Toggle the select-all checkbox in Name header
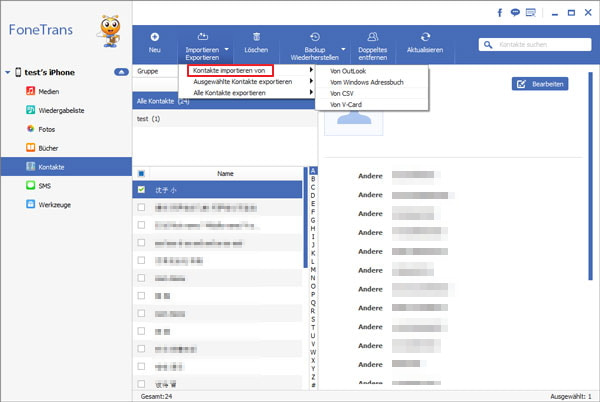Screen dimensions: 600x402 click(141, 173)
